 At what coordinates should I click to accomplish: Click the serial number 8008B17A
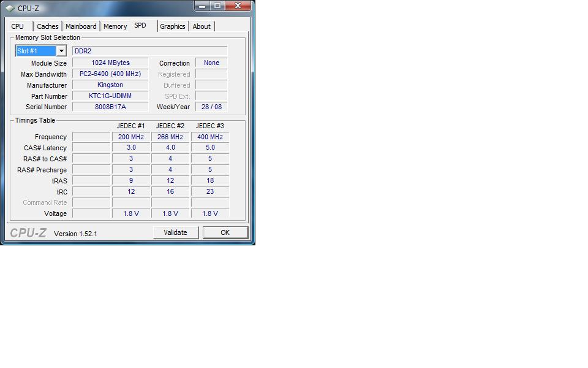pyautogui.click(x=110, y=107)
